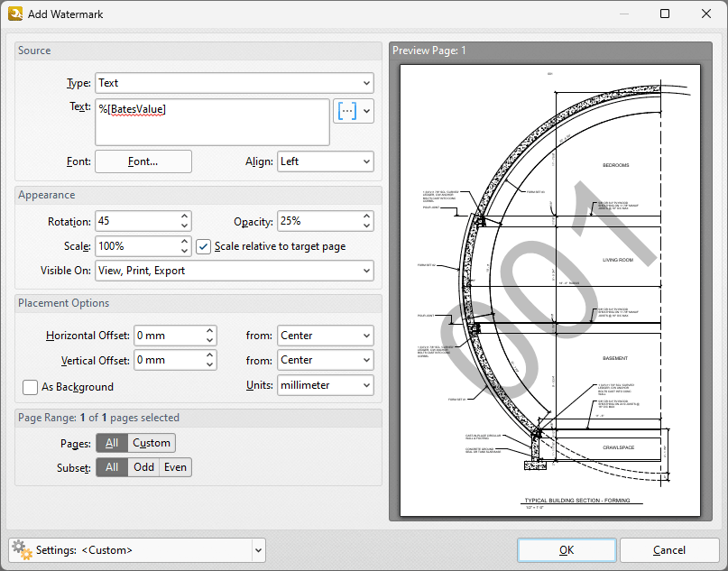Image resolution: width=728 pixels, height=571 pixels.
Task: Click the Add Watermark app icon
Action: pos(15,14)
